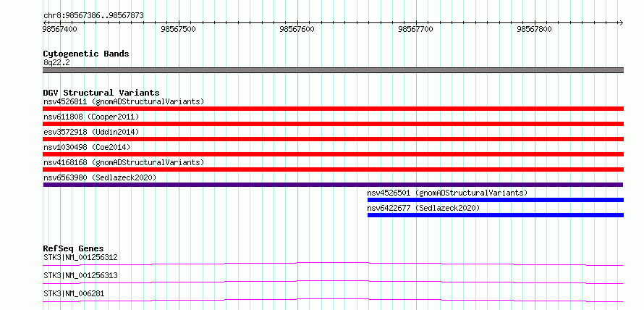The height and width of the screenshot is (310, 644).
Task: Select the gray 8q22.2 cytogenetic band bar
Action: 334,70
